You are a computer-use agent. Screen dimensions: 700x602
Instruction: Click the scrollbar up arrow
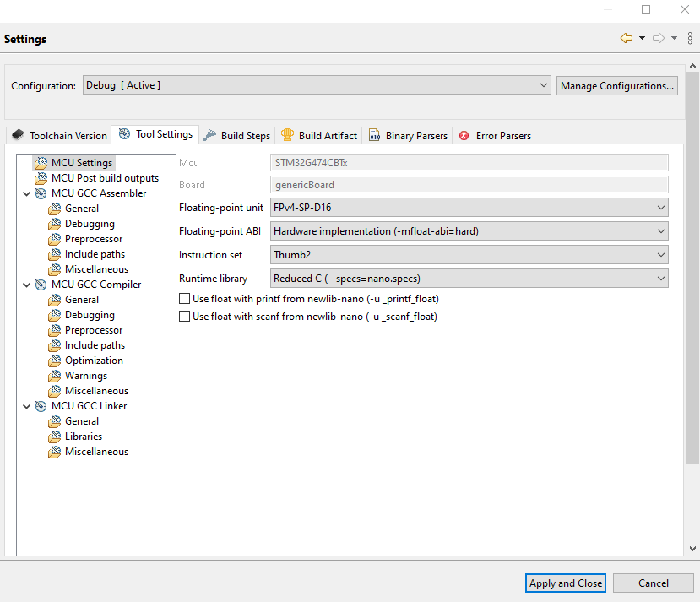tap(692, 66)
